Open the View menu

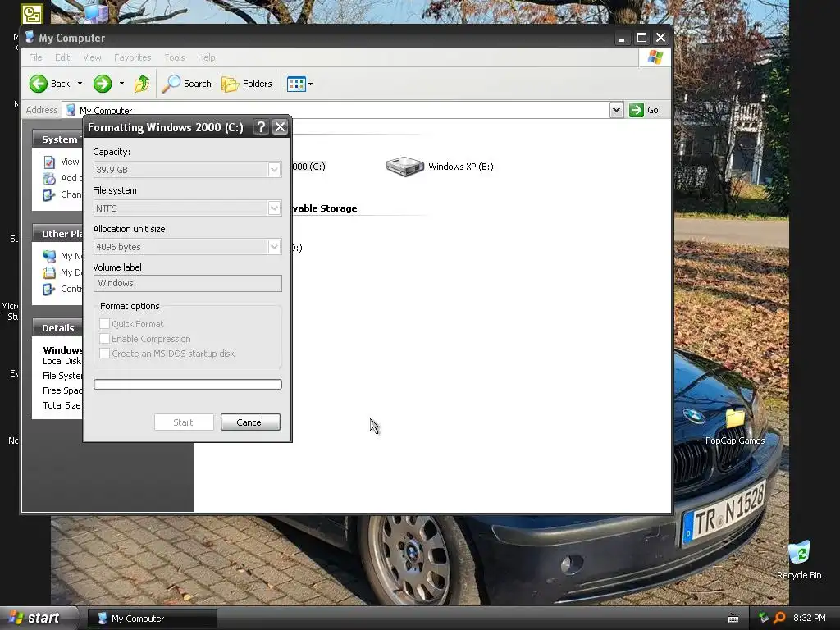point(92,57)
